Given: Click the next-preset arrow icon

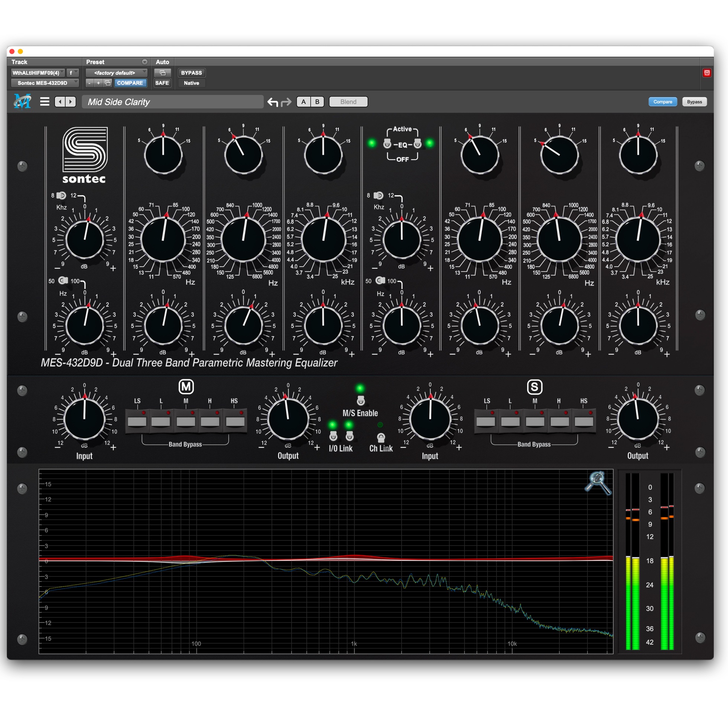Looking at the screenshot, I should coord(70,101).
